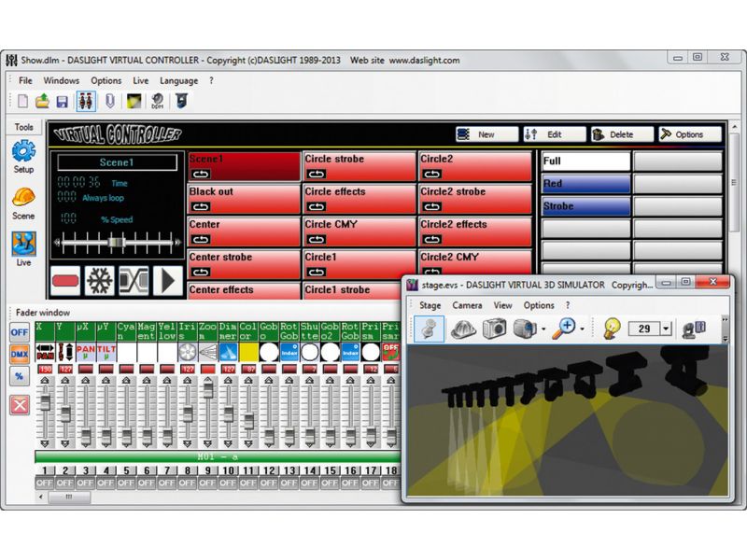Image resolution: width=747 pixels, height=560 pixels.
Task: Open Scene with the hard hat icon
Action: coord(23,203)
